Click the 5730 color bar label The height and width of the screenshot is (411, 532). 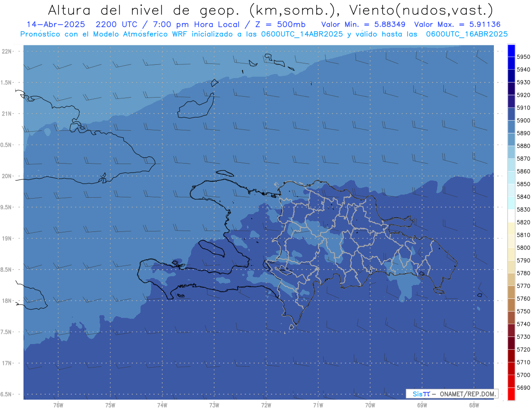click(x=524, y=337)
